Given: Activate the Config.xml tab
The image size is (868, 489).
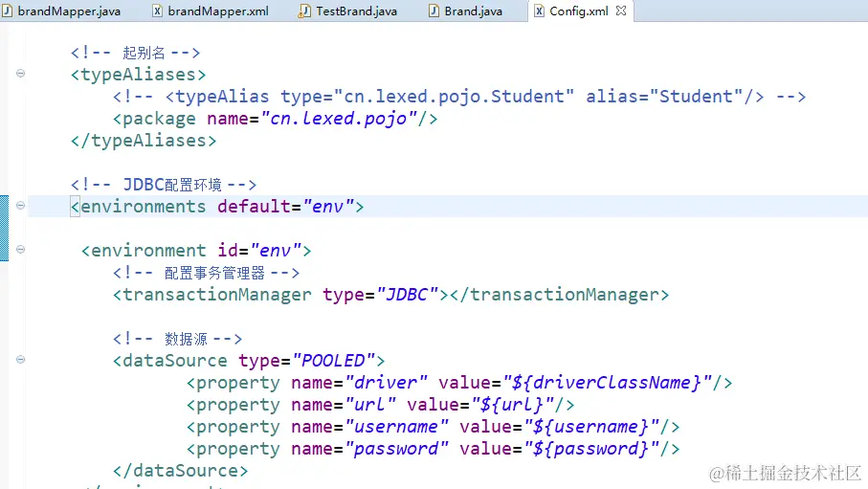Looking at the screenshot, I should [x=578, y=11].
